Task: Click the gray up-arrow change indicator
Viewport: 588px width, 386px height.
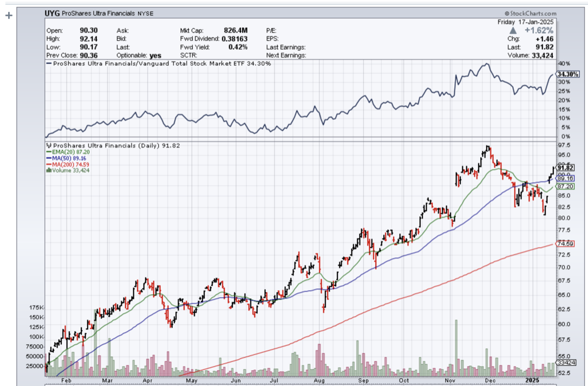Action: click(x=513, y=31)
